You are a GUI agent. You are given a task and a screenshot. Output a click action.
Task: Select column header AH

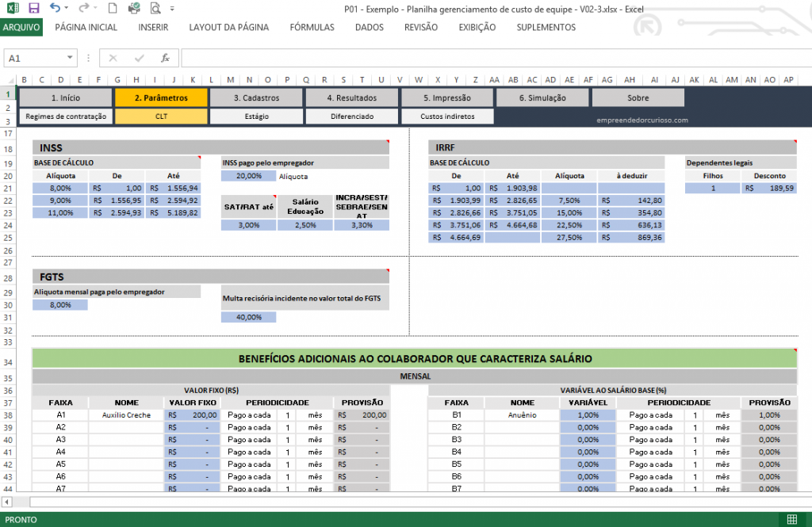629,80
